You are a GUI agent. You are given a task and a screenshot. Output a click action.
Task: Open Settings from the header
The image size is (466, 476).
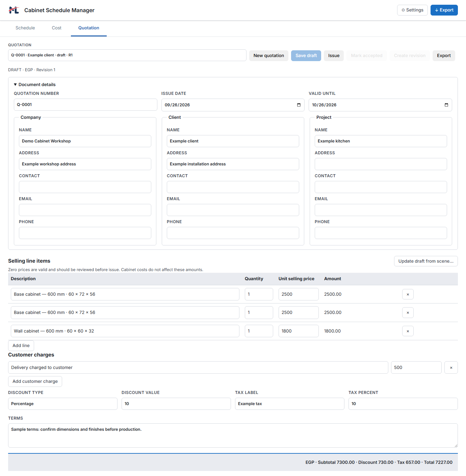tap(412, 10)
